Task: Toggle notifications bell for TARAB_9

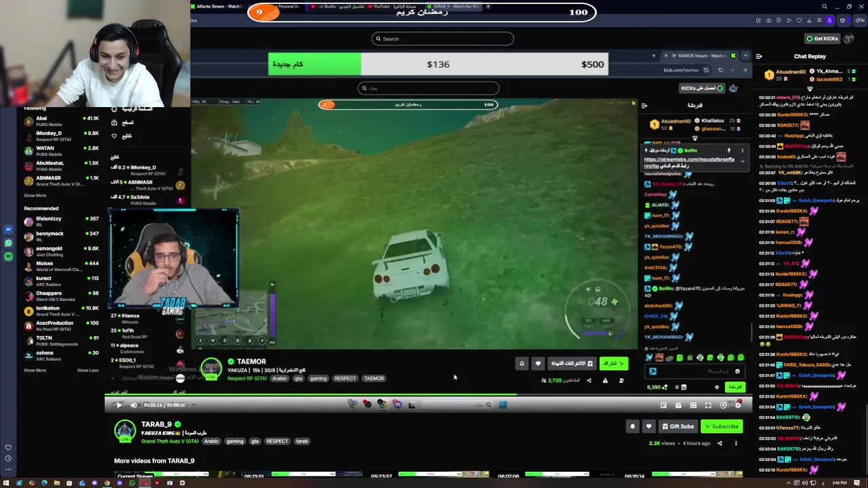Action: [632, 426]
